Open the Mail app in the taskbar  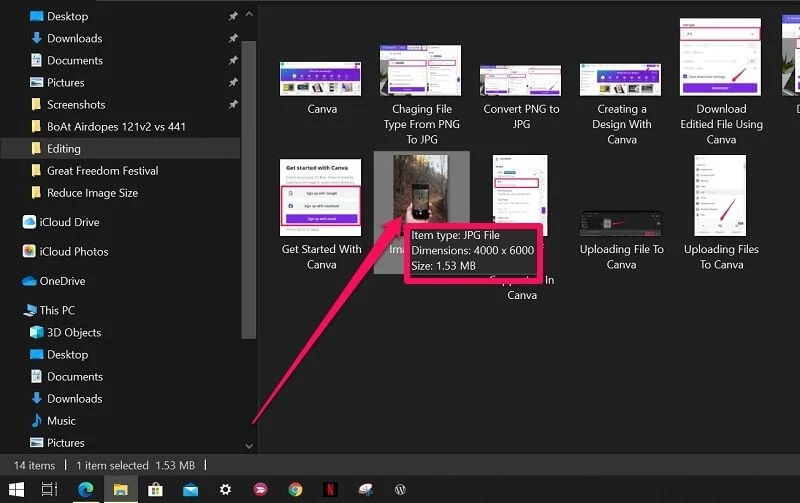click(190, 490)
